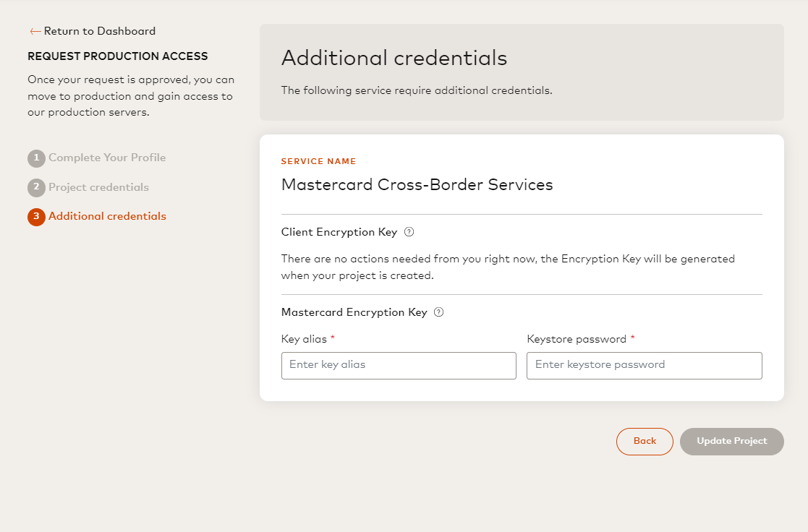Viewport: 808px width, 532px height.
Task: Click the Additional credentials page header
Action: (x=394, y=58)
